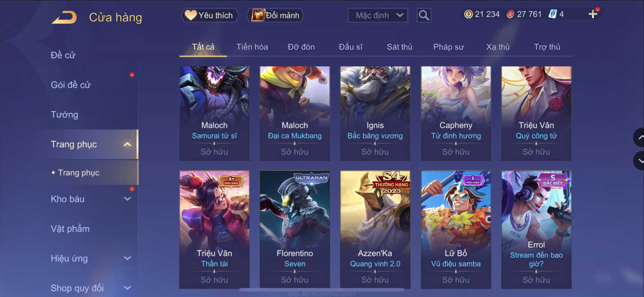
Task: Open the search magnifier icon
Action: click(424, 15)
